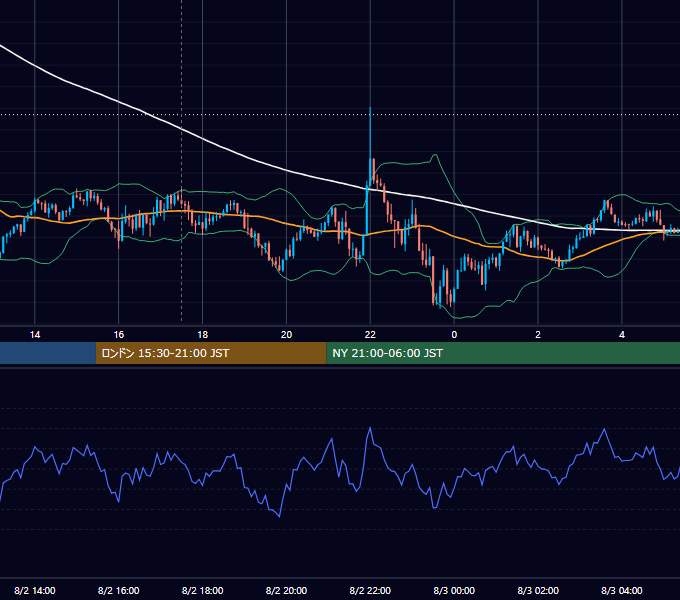Click the 8/2 20:00 date label
Screen dimensions: 680x600
click(x=286, y=590)
